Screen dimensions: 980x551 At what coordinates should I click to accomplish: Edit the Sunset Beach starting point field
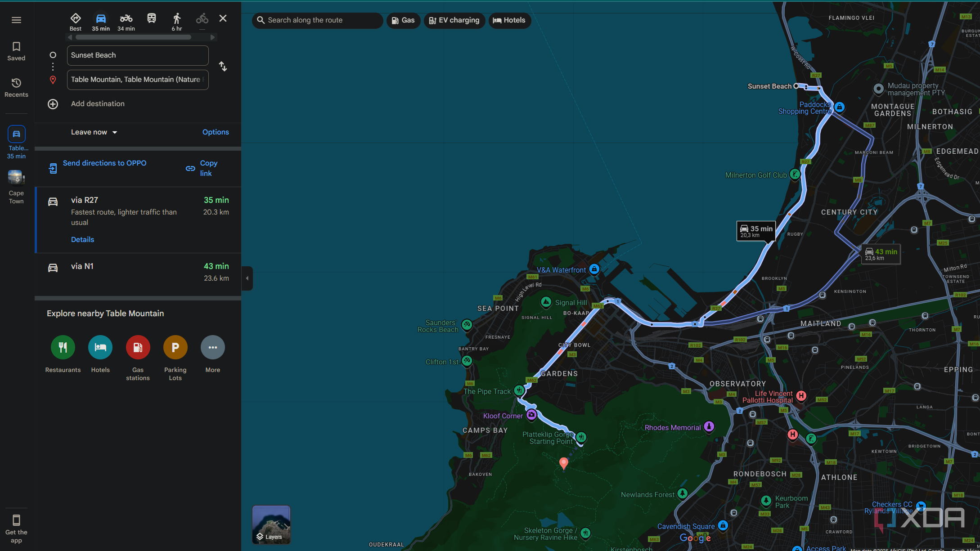[x=138, y=55]
